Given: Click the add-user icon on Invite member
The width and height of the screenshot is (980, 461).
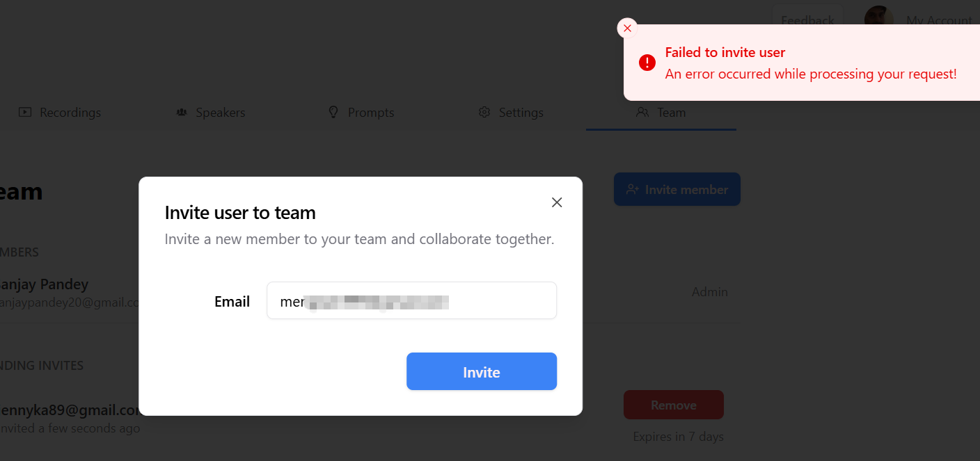Looking at the screenshot, I should pos(633,189).
